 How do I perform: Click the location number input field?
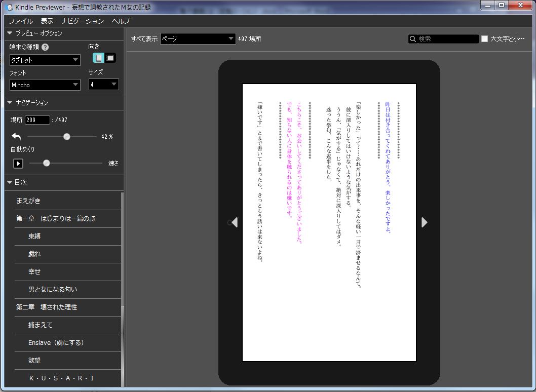click(x=37, y=120)
